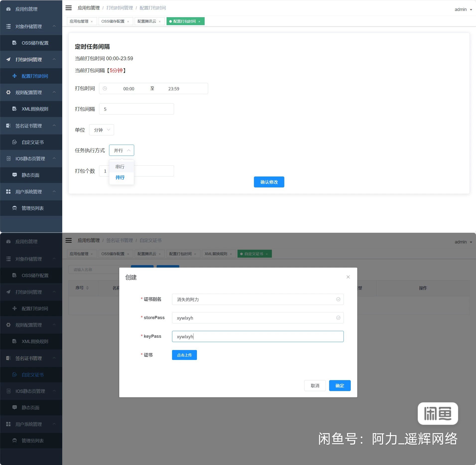Close the 创建 dialog with the X icon
Viewport: 476px width, 465px height.
[348, 277]
